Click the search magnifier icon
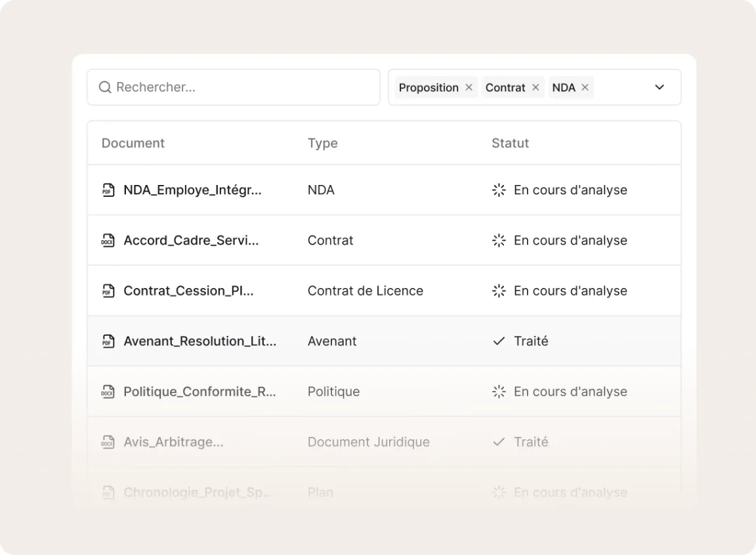756x555 pixels. tap(105, 87)
